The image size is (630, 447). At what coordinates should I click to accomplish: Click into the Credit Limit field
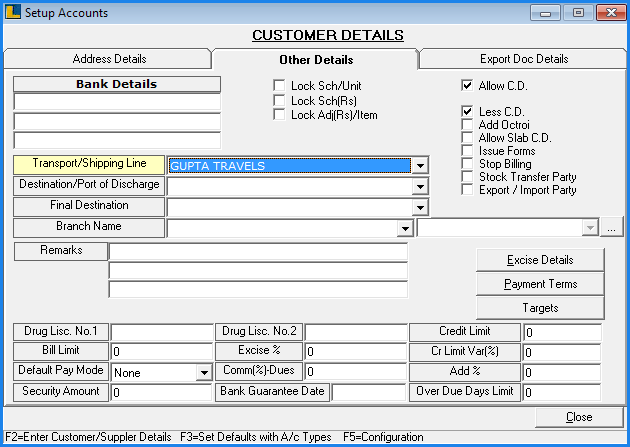coord(561,332)
